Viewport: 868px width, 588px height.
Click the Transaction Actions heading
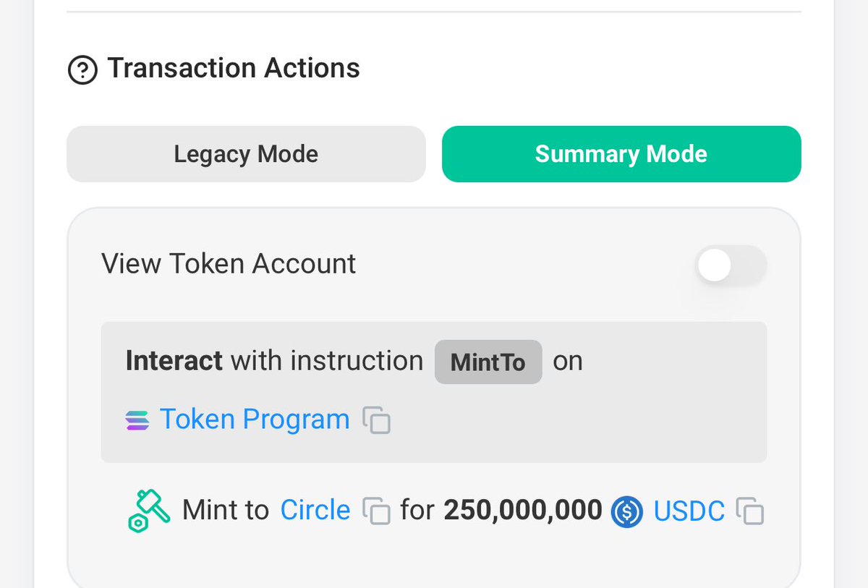[x=233, y=67]
